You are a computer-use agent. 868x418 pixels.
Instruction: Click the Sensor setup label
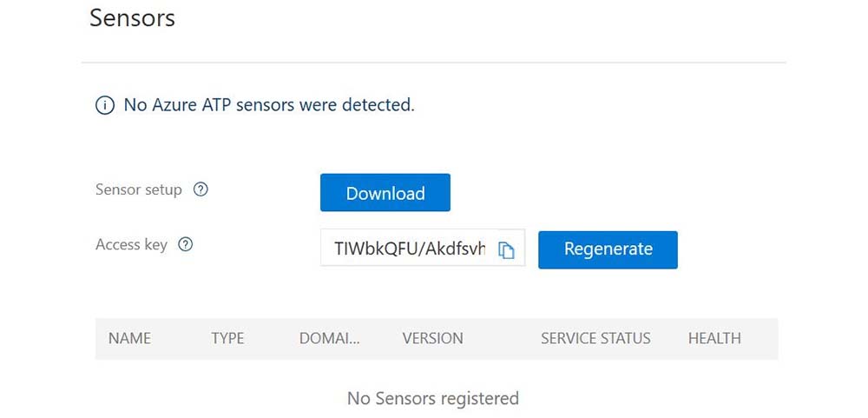[x=139, y=189]
